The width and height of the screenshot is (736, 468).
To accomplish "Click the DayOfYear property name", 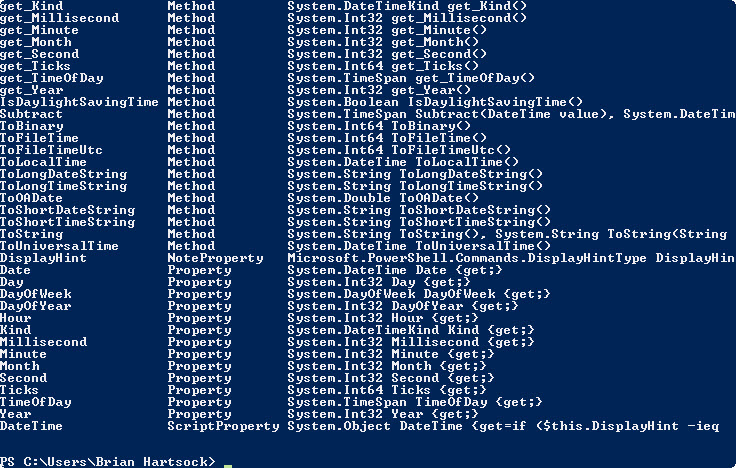I will (x=36, y=306).
